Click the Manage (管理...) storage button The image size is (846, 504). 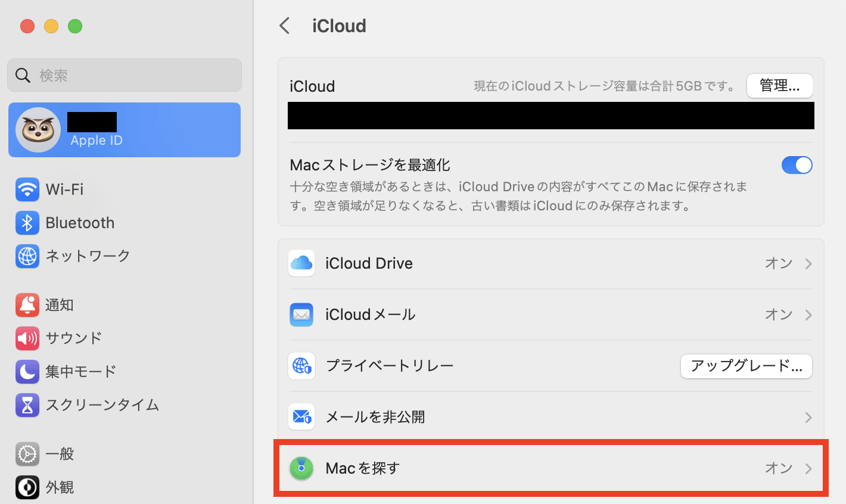point(779,86)
